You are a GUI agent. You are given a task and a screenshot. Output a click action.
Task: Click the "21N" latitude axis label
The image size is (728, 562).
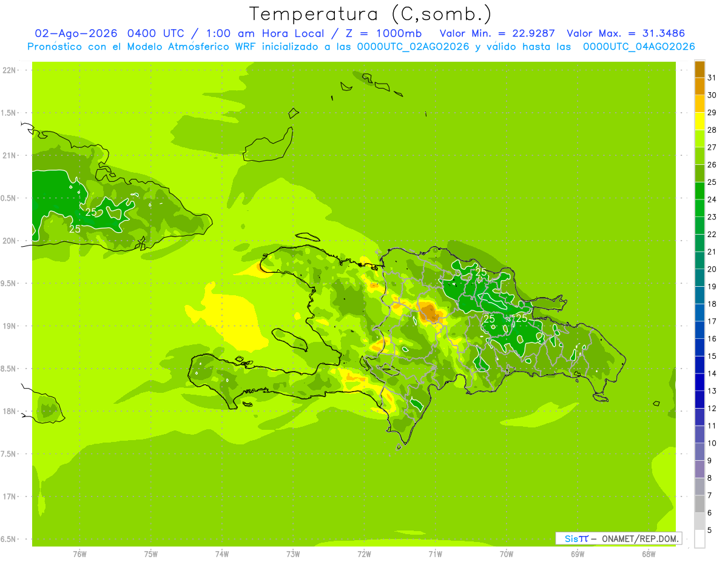point(9,155)
